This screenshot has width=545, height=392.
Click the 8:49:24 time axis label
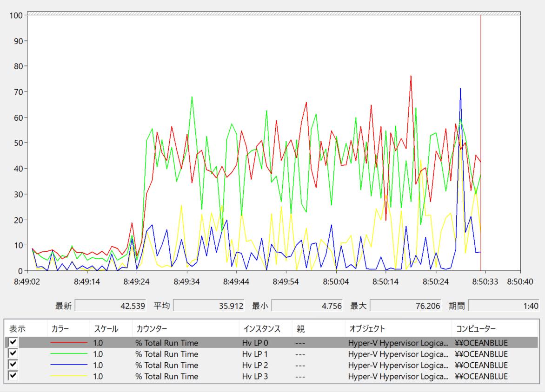[x=137, y=281]
